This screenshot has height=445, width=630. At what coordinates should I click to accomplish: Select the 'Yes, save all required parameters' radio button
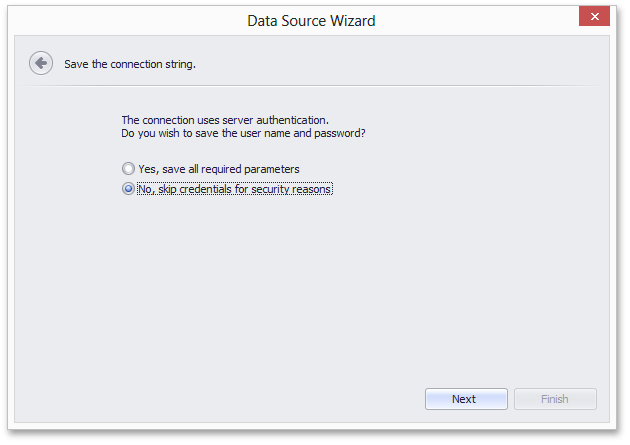click(128, 169)
